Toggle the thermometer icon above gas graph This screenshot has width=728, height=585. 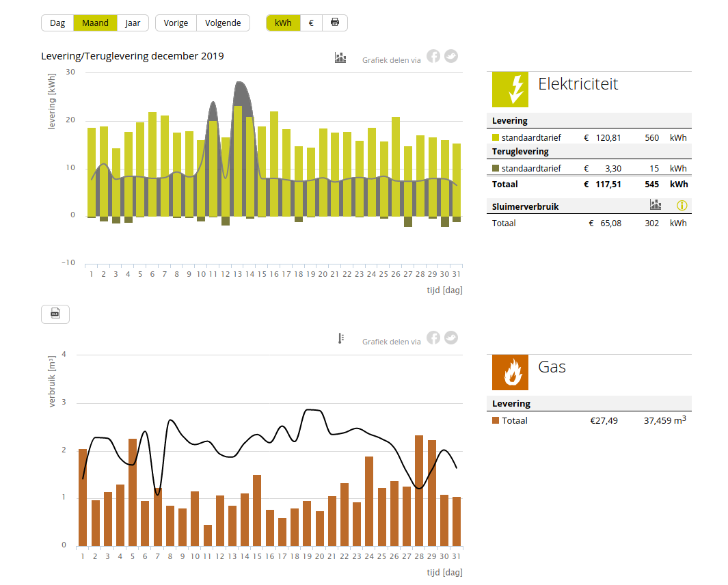click(x=340, y=338)
